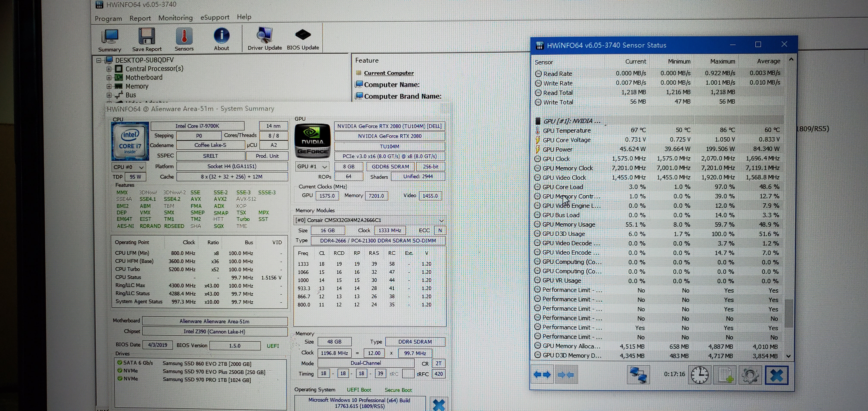868x411 pixels.
Task: Expand the Memory tree node
Action: tap(109, 86)
